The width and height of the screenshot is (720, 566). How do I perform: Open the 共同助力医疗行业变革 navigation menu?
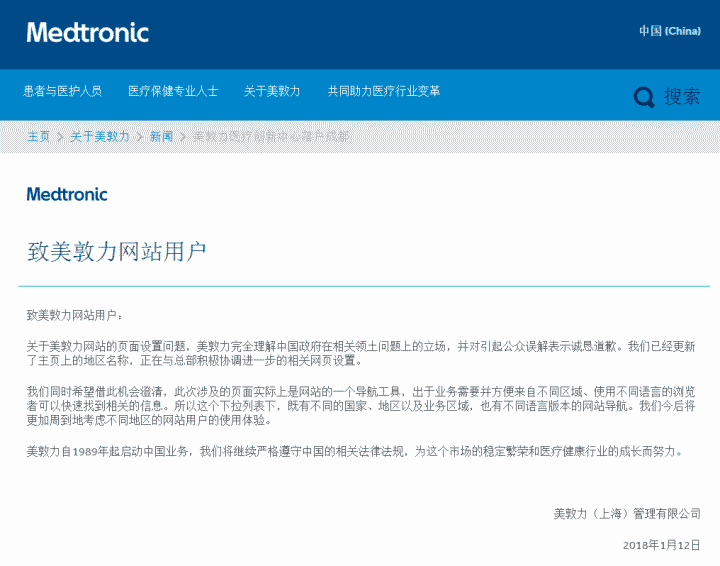pos(384,91)
